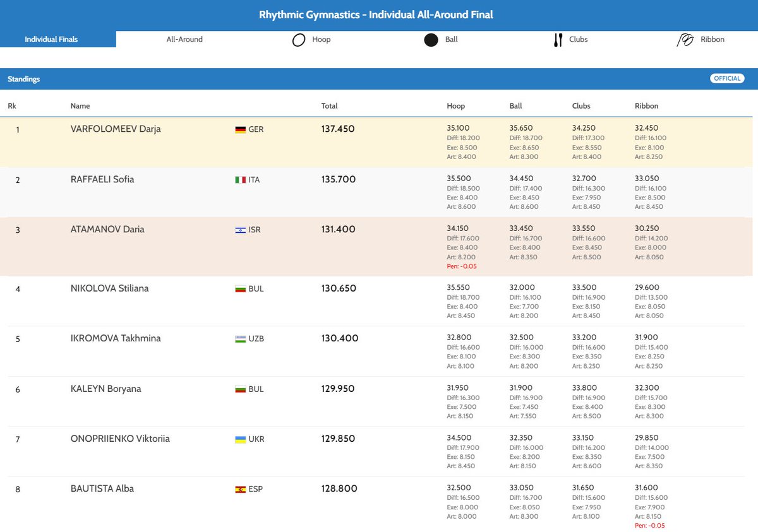The width and height of the screenshot is (758, 532).
Task: Click the Hoop apparatus icon
Action: pyautogui.click(x=299, y=40)
